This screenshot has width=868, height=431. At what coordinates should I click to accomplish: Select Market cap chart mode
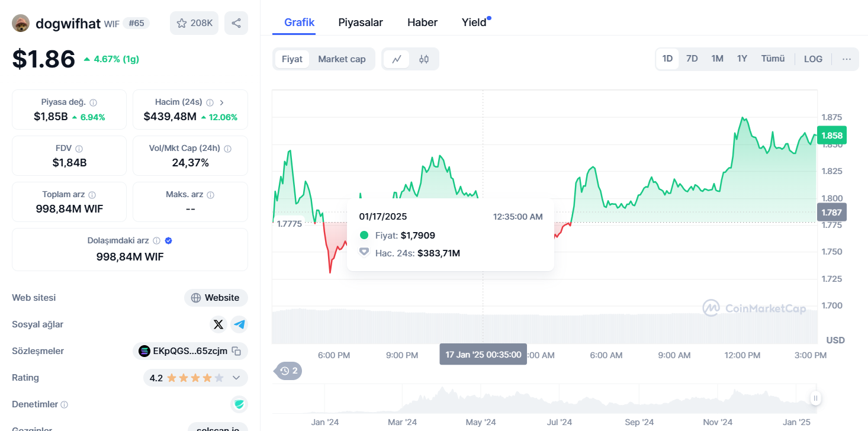pyautogui.click(x=342, y=59)
